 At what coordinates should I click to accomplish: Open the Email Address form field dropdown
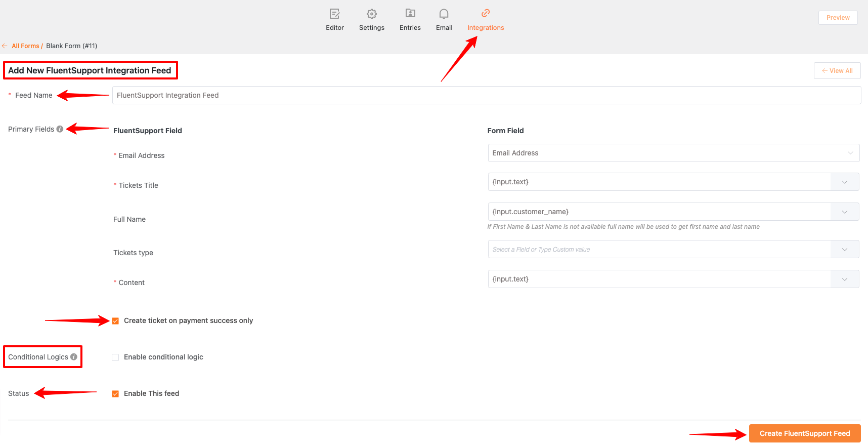pos(674,153)
